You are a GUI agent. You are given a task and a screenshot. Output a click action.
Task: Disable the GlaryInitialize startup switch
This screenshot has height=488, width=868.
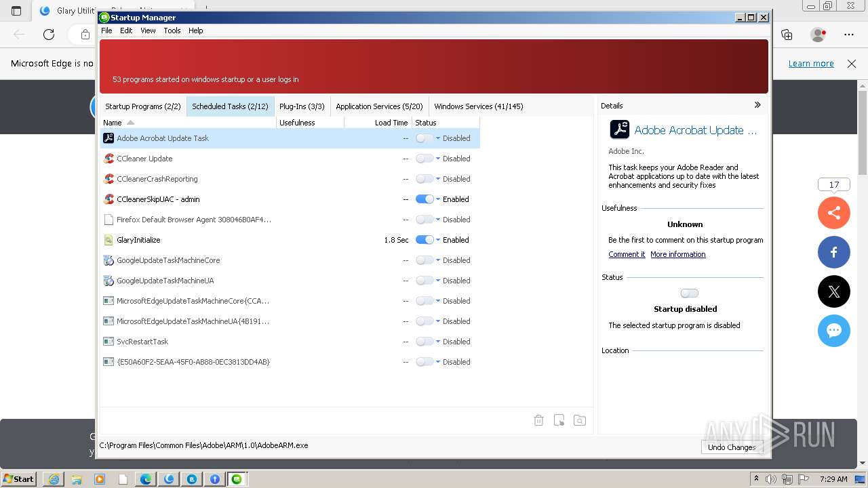coord(425,240)
